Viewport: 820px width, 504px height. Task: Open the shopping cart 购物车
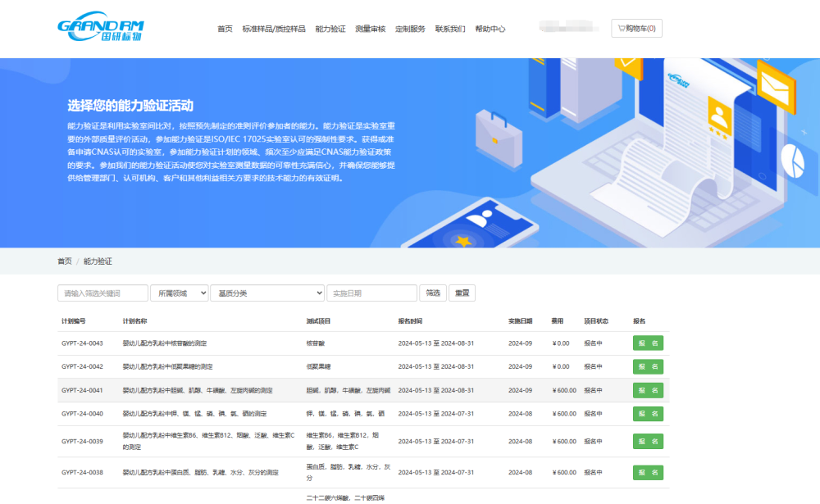point(636,29)
